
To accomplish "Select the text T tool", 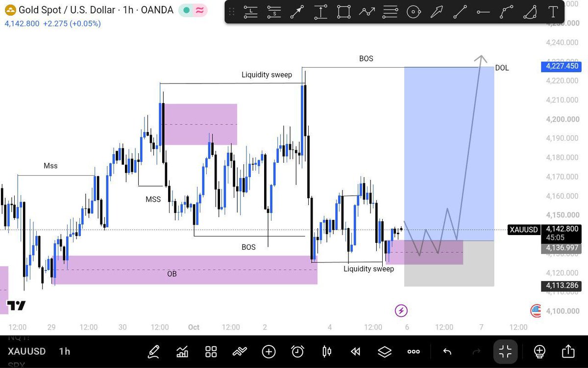I will (553, 12).
